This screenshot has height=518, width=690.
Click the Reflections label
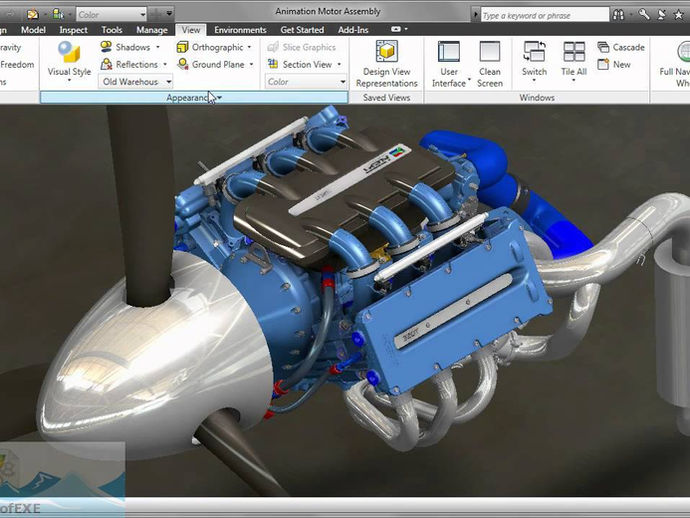pyautogui.click(x=137, y=64)
